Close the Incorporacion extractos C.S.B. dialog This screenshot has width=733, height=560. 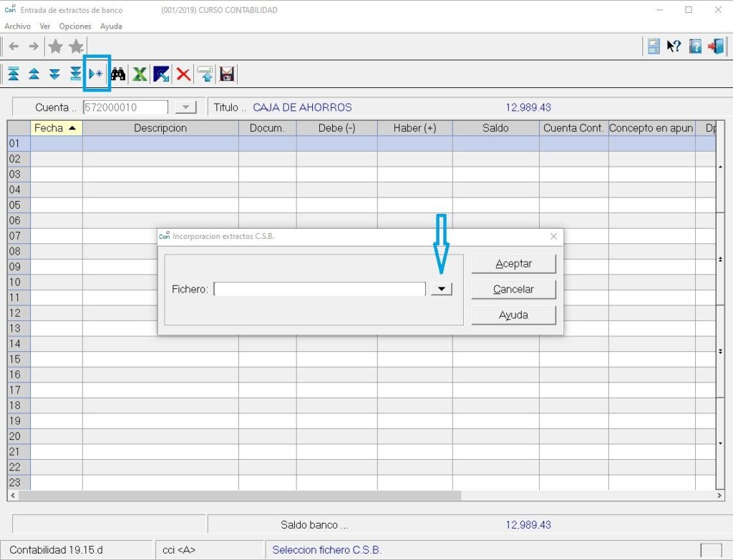click(553, 236)
